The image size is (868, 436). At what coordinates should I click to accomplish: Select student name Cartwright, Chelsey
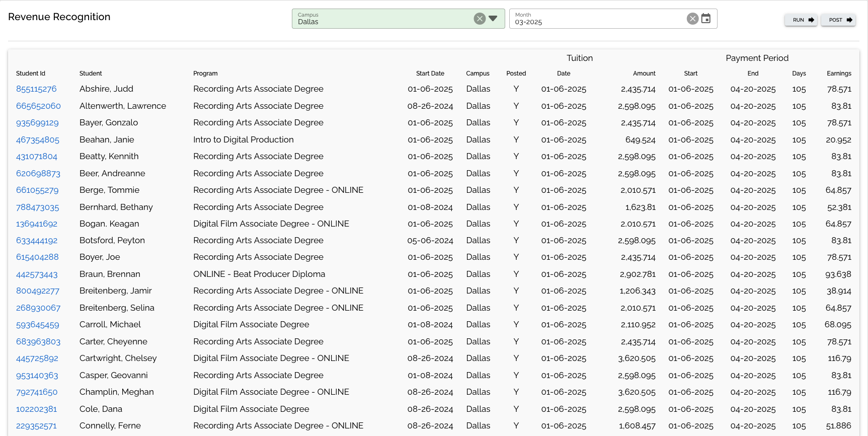coord(118,358)
